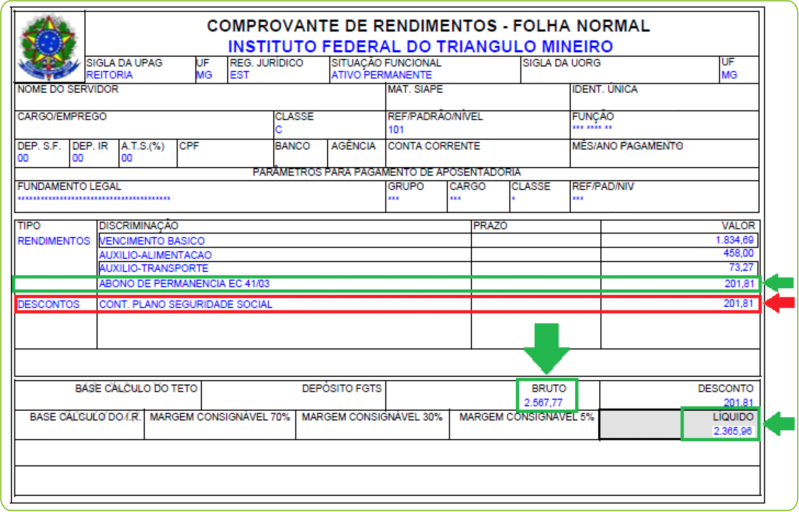The height and width of the screenshot is (512, 799).
Task: Select the amount "458,00"
Action: tap(738, 253)
